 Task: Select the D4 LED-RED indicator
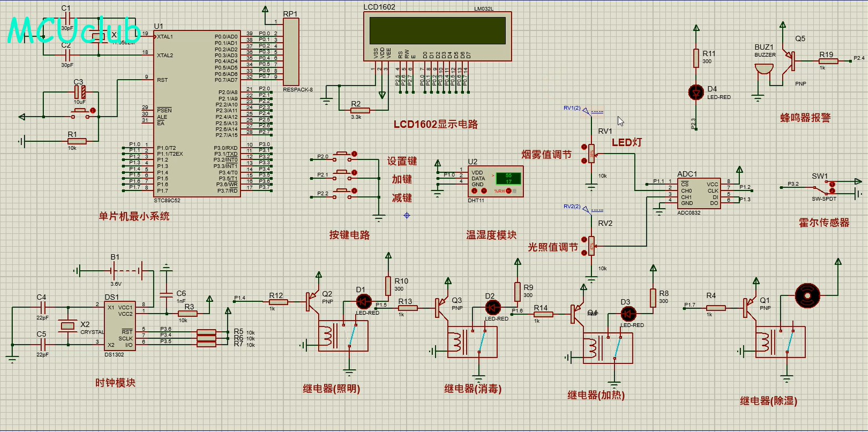[696, 92]
